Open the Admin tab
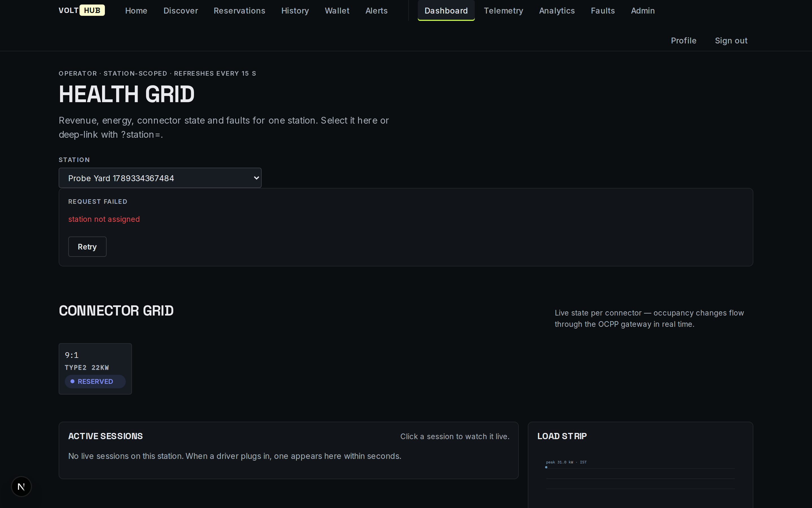 click(643, 11)
